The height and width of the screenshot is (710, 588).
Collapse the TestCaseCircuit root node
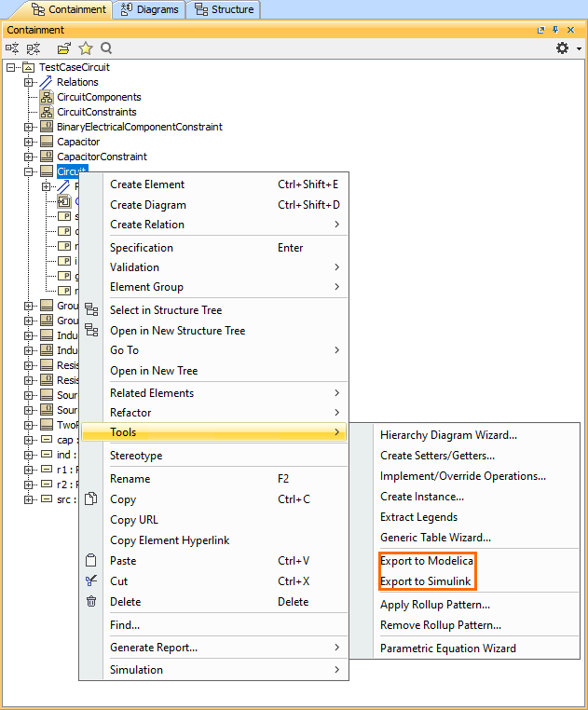11,67
